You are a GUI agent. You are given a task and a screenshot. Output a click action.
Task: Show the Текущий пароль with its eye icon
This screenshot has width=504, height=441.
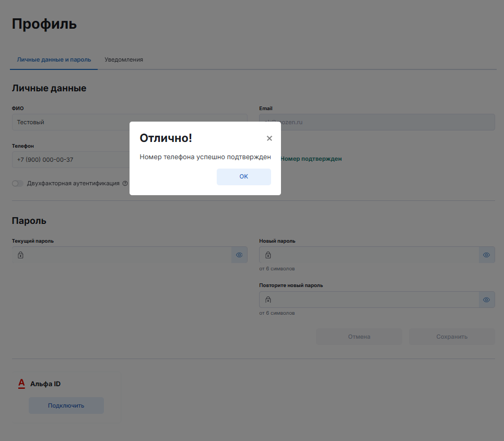239,255
